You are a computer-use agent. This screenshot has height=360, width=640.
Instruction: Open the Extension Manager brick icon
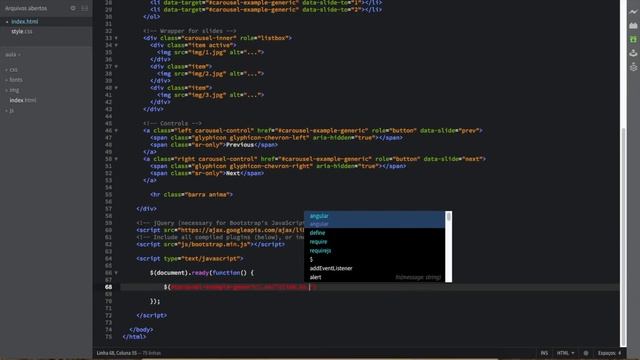[633, 25]
